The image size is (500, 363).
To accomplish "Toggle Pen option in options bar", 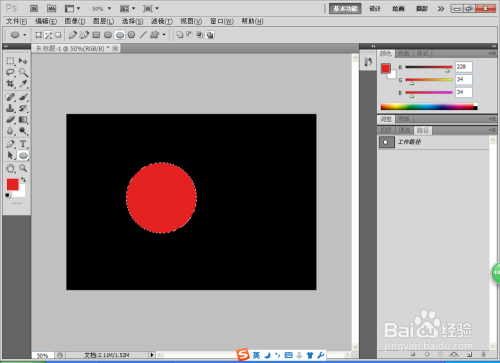I will point(73,35).
